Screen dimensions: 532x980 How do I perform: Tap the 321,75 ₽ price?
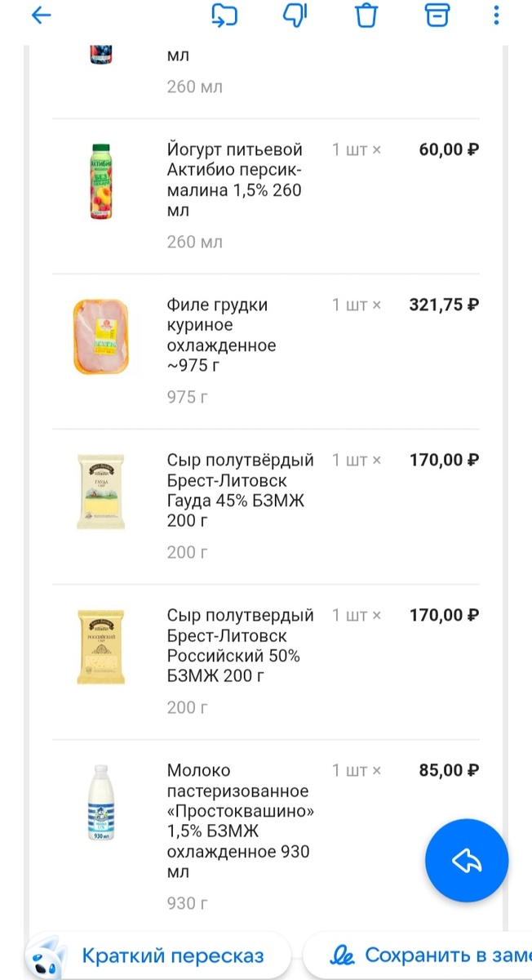[443, 305]
